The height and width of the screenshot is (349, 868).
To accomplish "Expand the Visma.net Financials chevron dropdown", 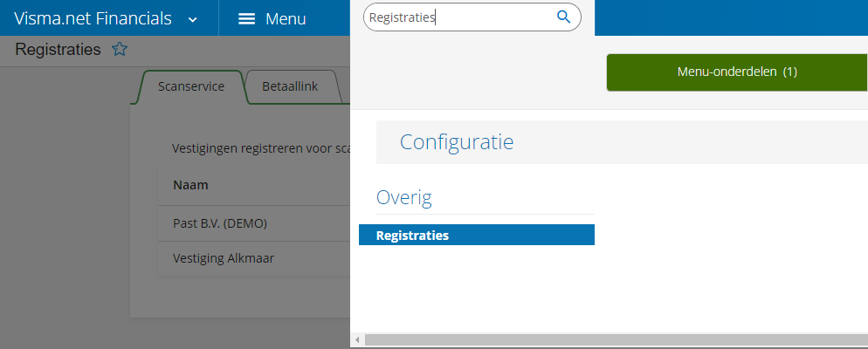I will (193, 19).
